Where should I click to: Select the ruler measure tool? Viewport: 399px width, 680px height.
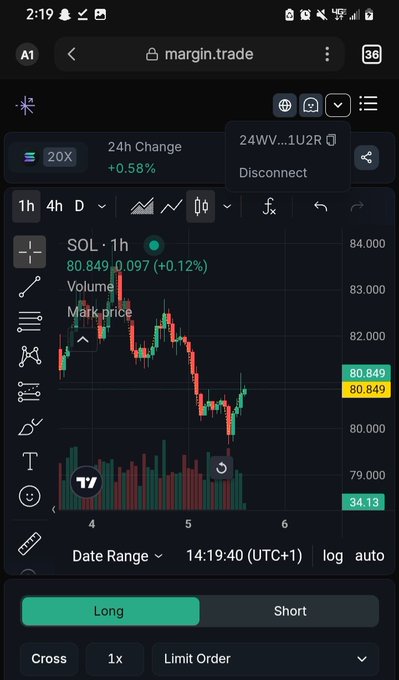pyautogui.click(x=29, y=544)
